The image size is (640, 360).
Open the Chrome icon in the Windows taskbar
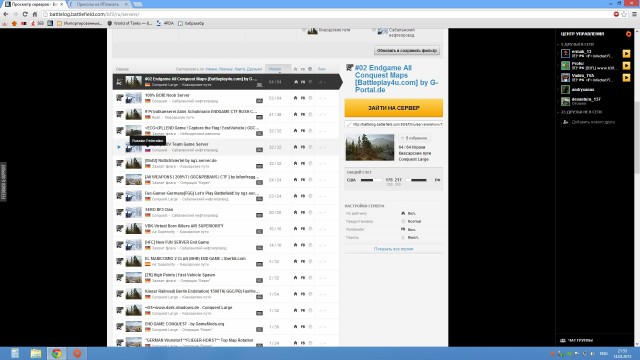(x=57, y=353)
